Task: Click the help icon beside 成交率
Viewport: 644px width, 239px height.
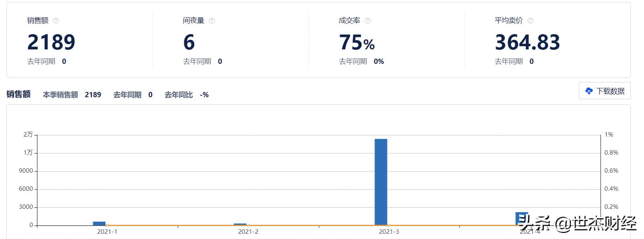Action: coord(368,21)
